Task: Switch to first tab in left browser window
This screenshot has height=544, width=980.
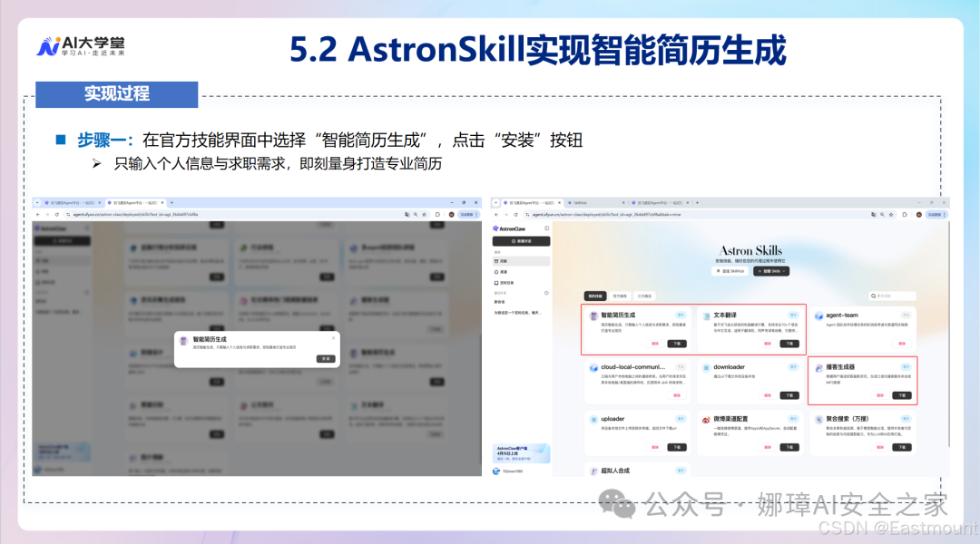Action: pyautogui.click(x=73, y=202)
